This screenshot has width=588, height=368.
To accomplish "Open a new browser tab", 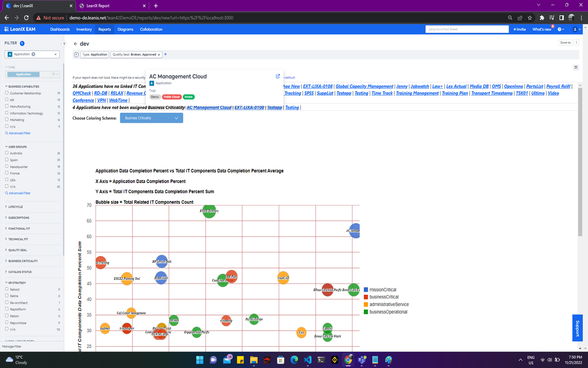I will tap(156, 6).
